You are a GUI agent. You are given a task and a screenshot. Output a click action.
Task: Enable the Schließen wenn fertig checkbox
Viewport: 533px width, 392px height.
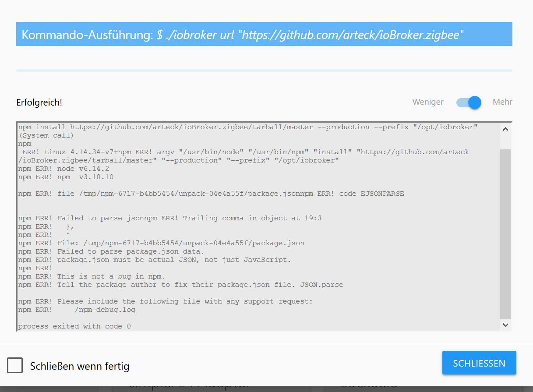click(15, 366)
